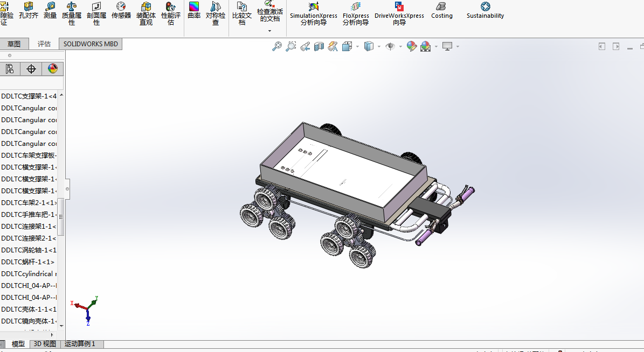Open the ConfigurationManager panel tab
This screenshot has height=352, width=644.
click(10, 69)
